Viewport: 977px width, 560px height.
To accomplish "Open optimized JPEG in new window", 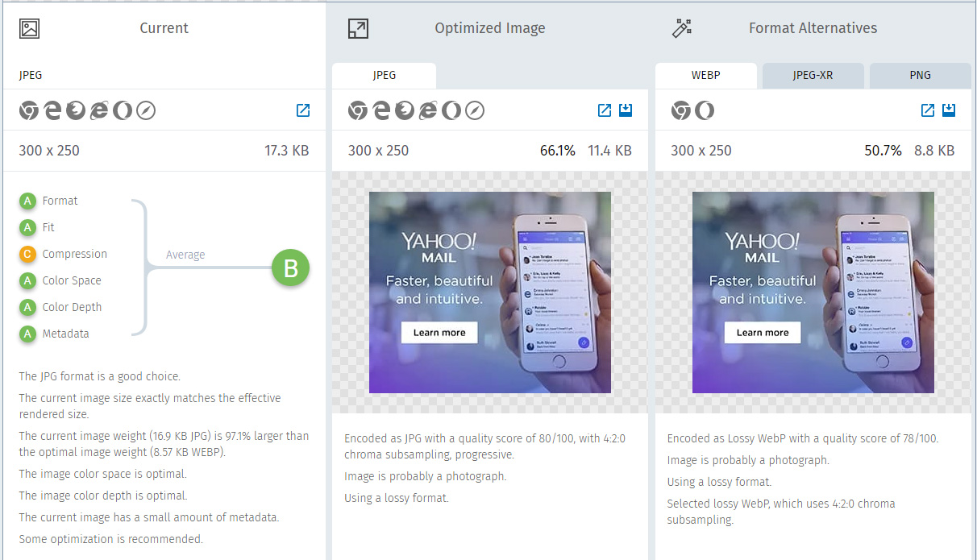I will (605, 110).
